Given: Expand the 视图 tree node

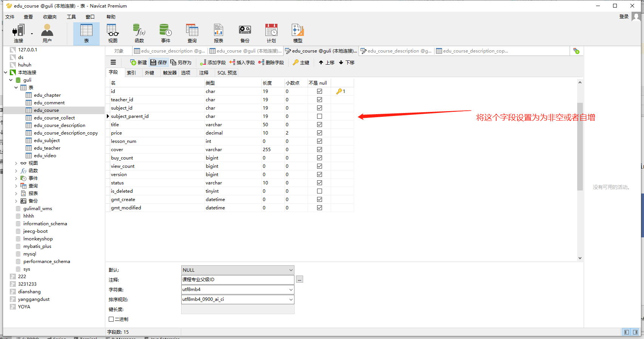Looking at the screenshot, I should pyautogui.click(x=16, y=163).
